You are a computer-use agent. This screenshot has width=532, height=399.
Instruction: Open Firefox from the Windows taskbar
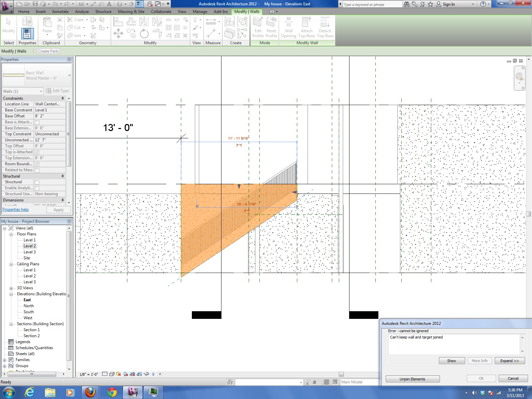pos(90,392)
